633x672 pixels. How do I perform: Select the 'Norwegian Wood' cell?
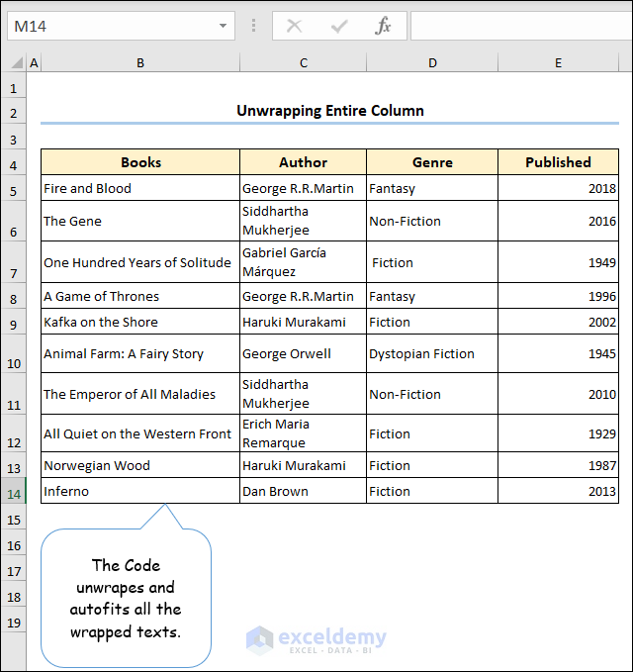coord(140,464)
